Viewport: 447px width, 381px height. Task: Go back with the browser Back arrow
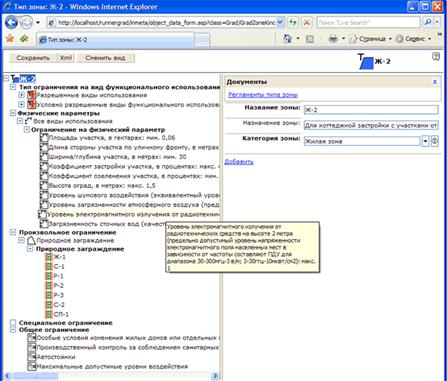point(11,23)
